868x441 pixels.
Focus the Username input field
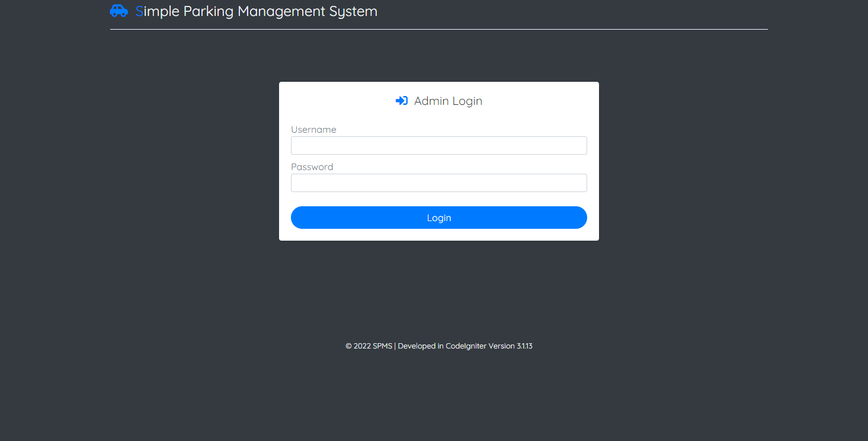point(439,146)
